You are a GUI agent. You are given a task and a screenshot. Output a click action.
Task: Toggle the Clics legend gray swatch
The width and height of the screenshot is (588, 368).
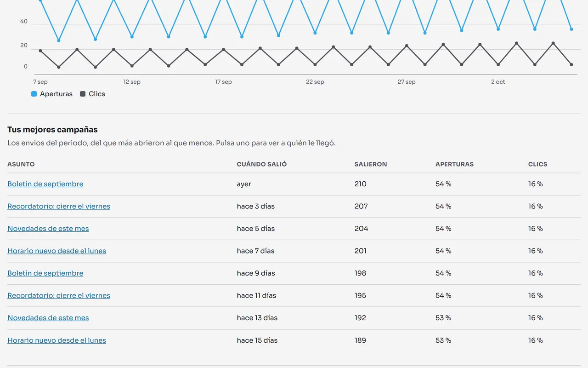point(83,94)
